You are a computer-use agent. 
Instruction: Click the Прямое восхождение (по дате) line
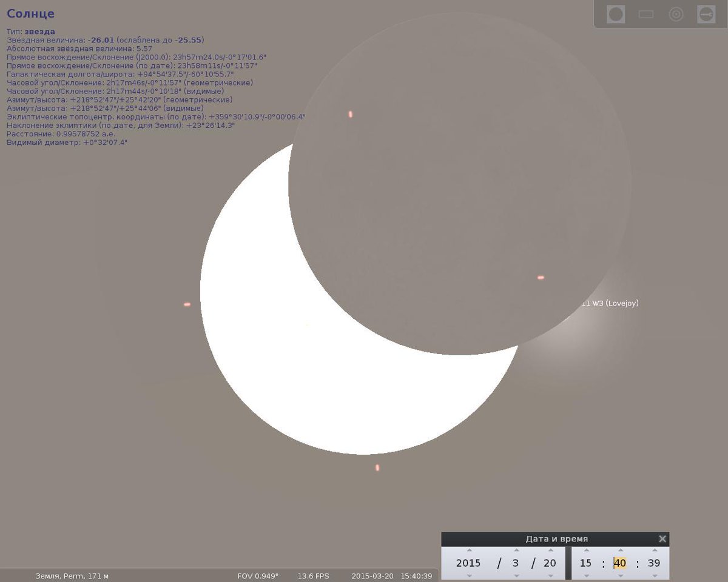pos(132,65)
